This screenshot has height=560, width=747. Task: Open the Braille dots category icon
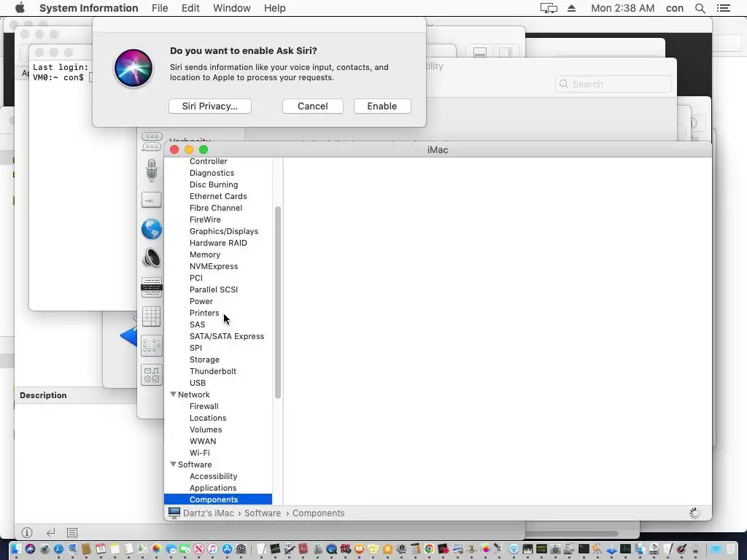tap(152, 346)
